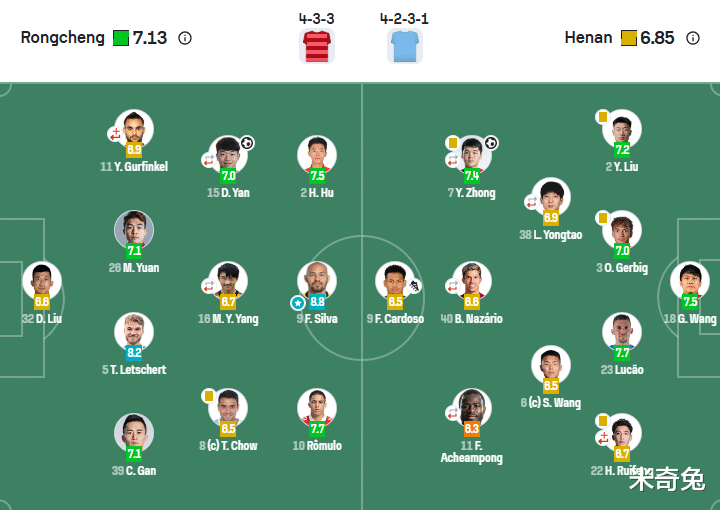
Task: Click the red striped Rongcheng jersey icon
Action: coord(316,46)
